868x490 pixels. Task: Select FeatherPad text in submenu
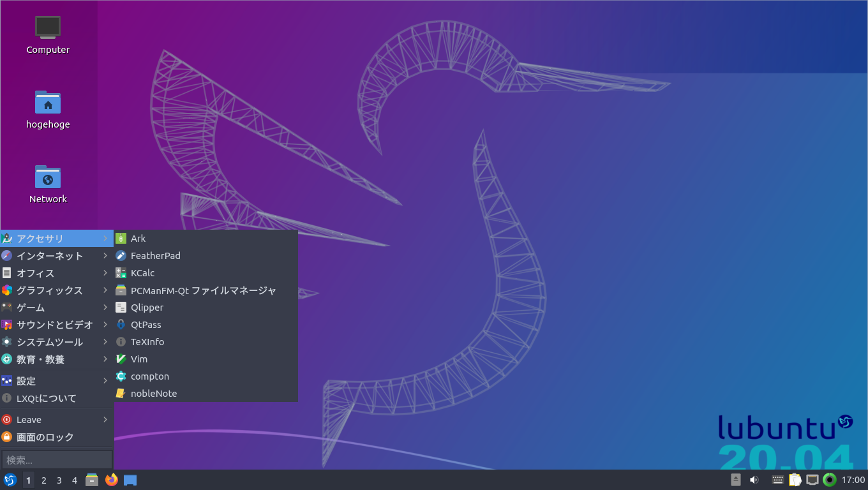pos(156,256)
